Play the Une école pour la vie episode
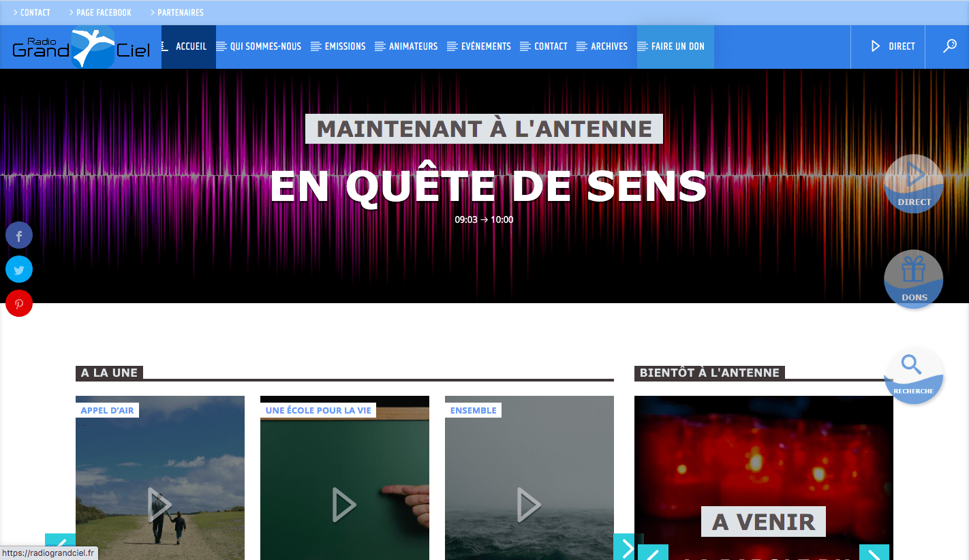Screen dimensions: 969x560 click(344, 505)
